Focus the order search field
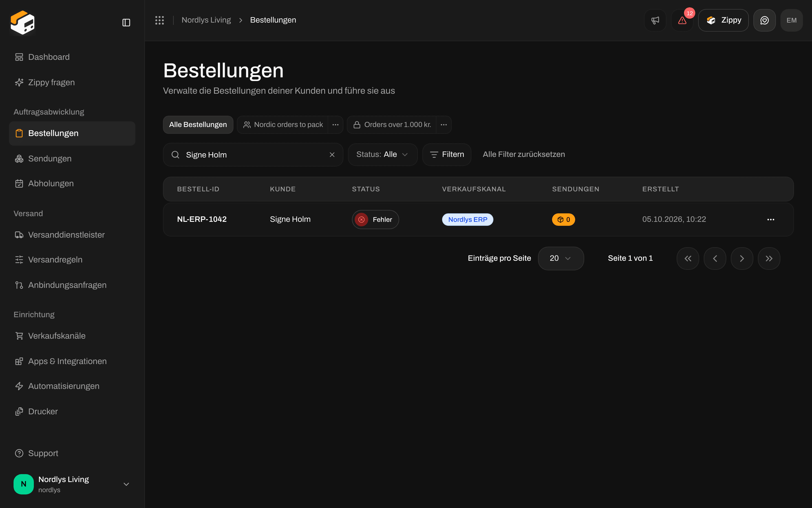The image size is (812, 508). (x=253, y=155)
